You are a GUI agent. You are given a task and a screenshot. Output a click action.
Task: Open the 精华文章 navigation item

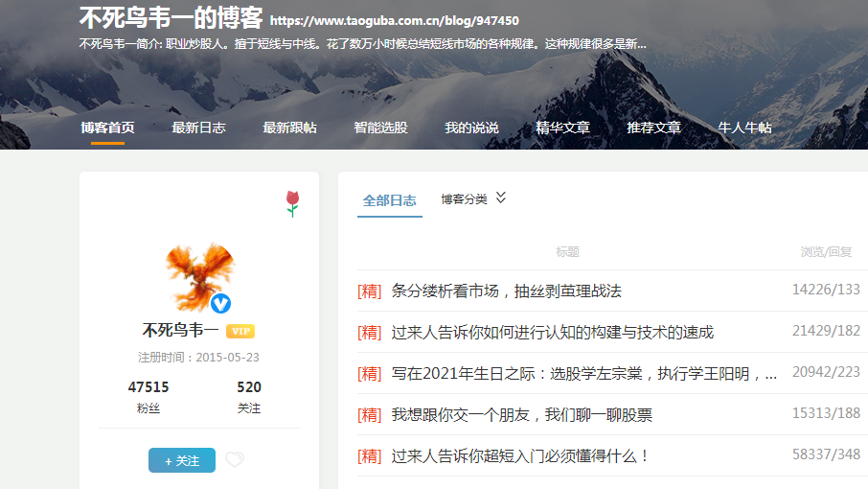point(562,128)
